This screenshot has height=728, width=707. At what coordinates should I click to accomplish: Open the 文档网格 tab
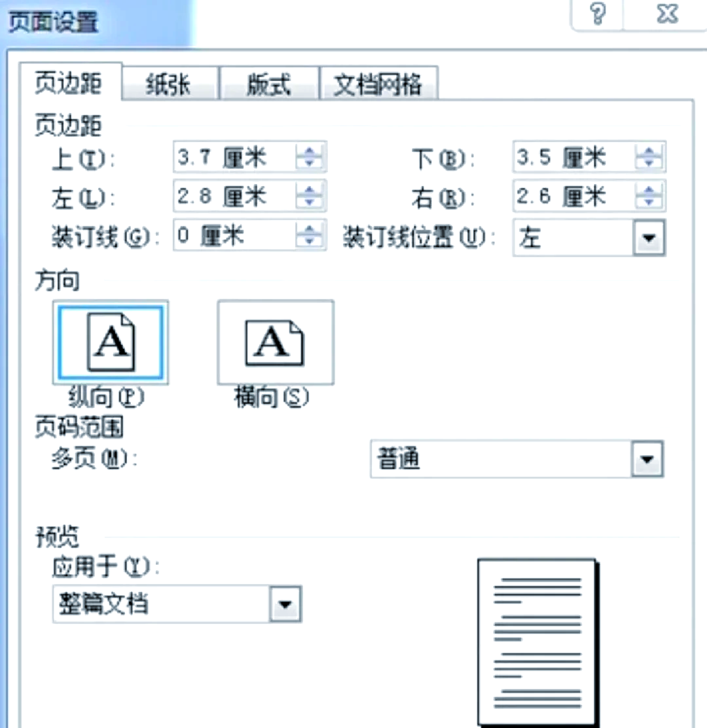pyautogui.click(x=378, y=84)
